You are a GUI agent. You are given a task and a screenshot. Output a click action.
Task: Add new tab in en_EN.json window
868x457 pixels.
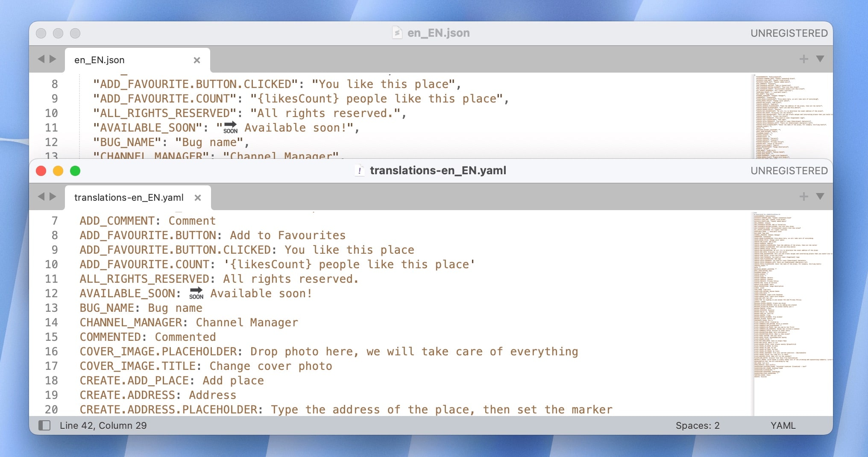804,59
